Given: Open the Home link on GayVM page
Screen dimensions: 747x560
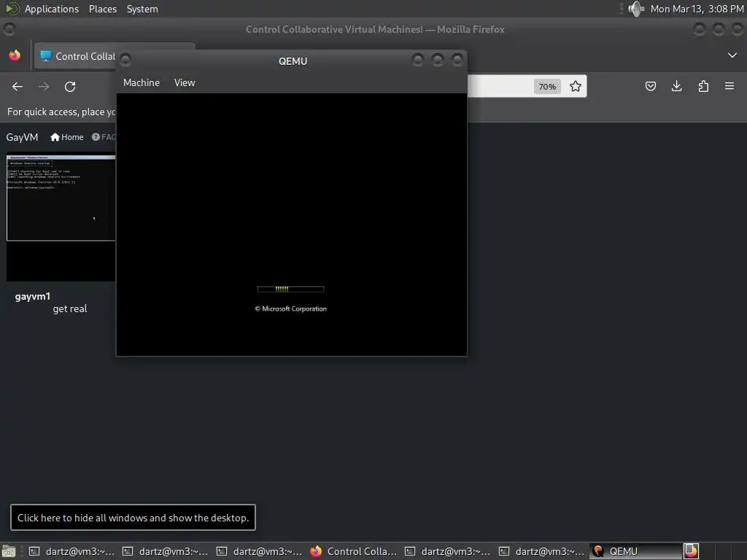Looking at the screenshot, I should tap(66, 137).
